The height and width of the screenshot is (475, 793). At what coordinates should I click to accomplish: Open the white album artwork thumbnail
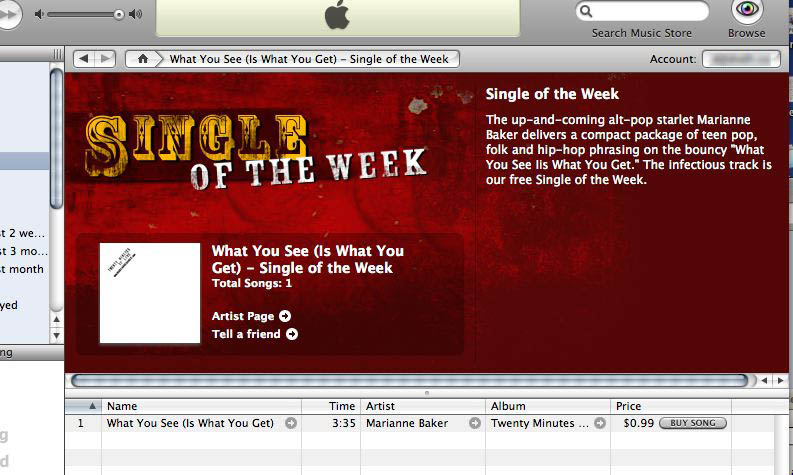(x=150, y=293)
